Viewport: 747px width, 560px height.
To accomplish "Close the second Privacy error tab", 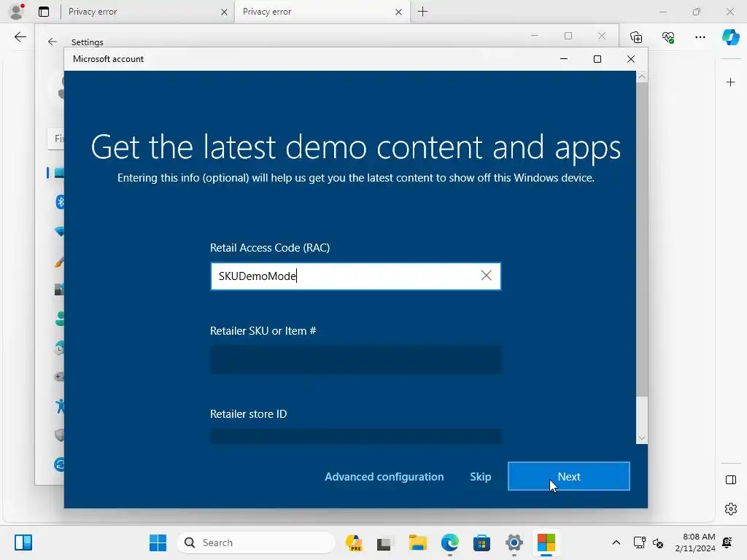I will (398, 12).
